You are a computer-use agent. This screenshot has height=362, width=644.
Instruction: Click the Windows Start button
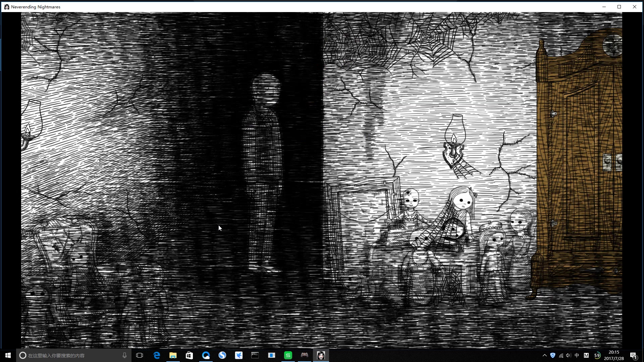pos(8,355)
